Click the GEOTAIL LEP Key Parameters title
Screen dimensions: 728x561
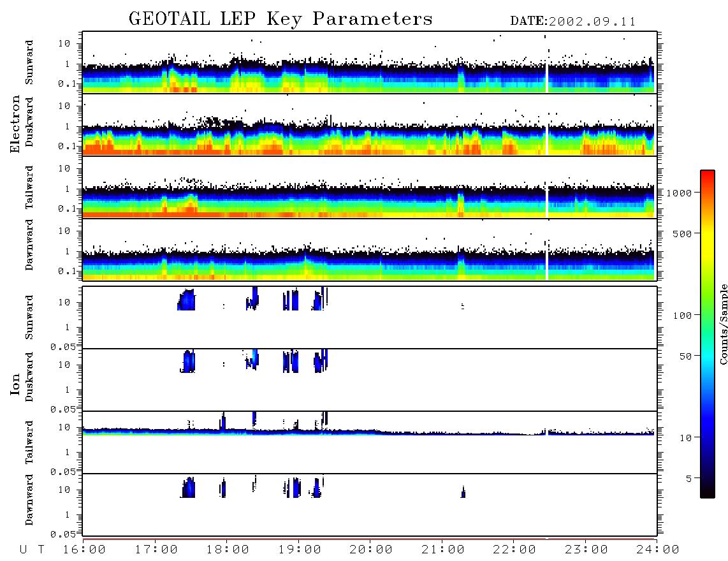pos(280,19)
